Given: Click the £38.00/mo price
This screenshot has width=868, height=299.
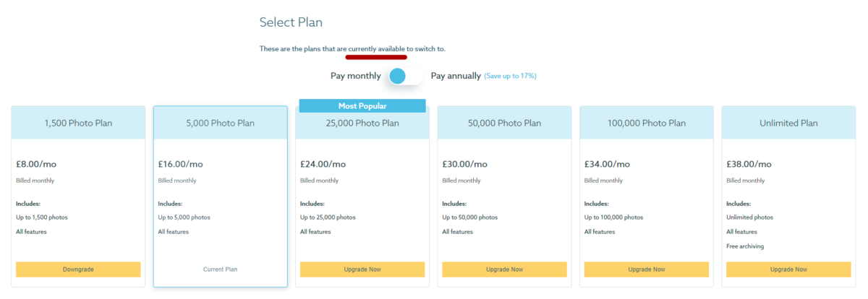Looking at the screenshot, I should [749, 164].
